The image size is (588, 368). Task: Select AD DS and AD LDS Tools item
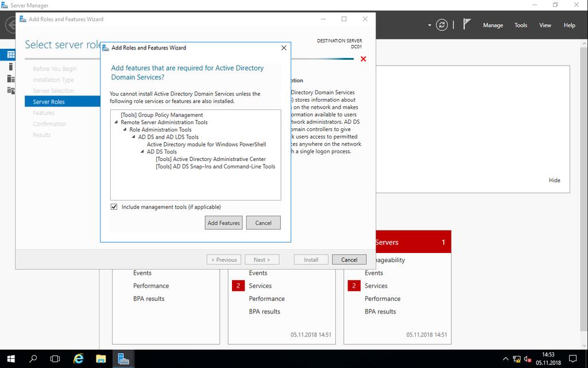pyautogui.click(x=168, y=137)
